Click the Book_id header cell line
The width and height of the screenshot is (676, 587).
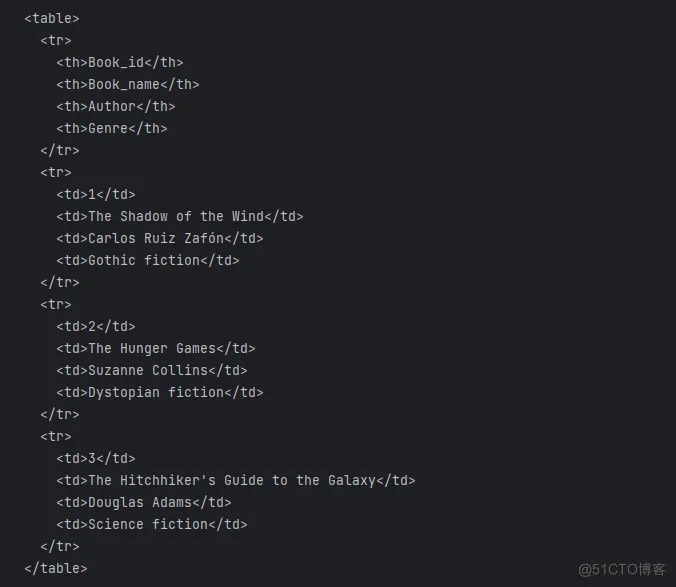click(119, 62)
